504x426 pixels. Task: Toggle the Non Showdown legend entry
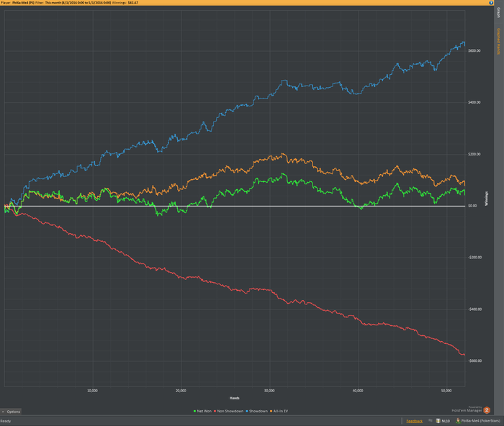pos(228,411)
